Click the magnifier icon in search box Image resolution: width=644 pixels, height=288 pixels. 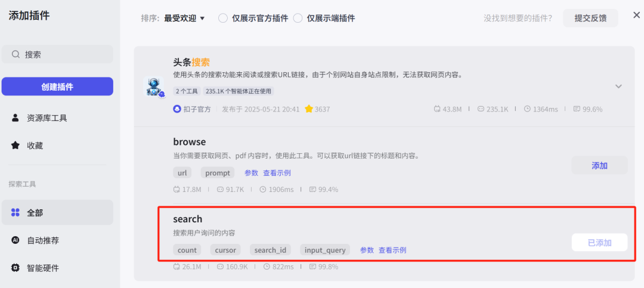click(15, 54)
